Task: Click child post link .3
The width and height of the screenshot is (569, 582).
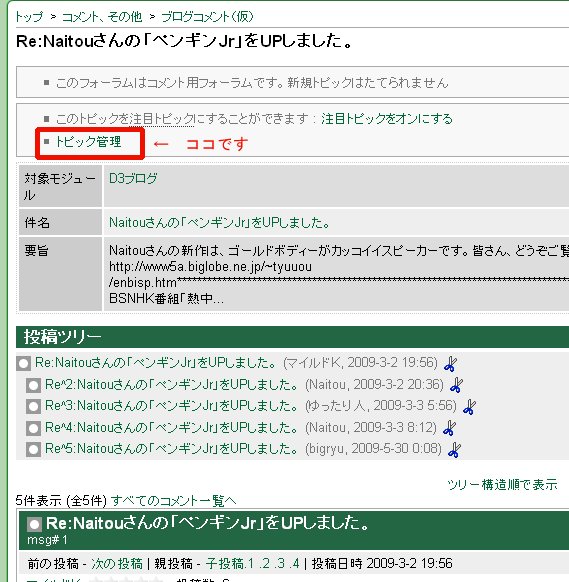Action: pos(279,563)
